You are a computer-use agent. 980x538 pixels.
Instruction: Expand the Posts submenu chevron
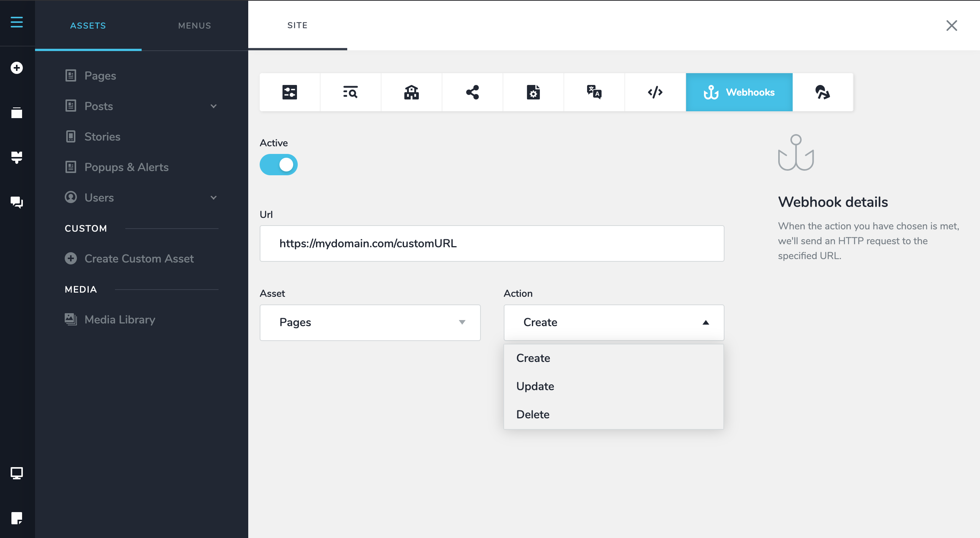pyautogui.click(x=214, y=106)
